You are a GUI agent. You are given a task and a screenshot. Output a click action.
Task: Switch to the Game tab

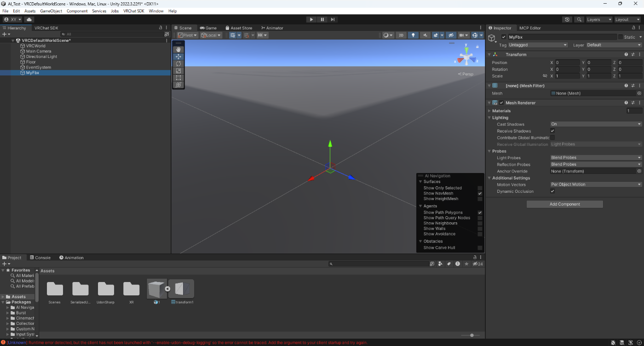coord(208,28)
